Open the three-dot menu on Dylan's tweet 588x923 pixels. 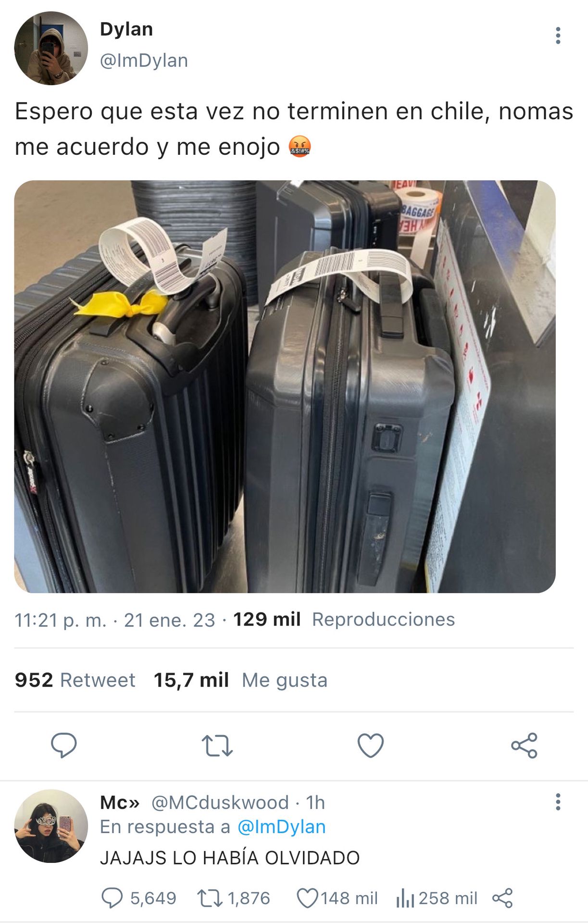[x=558, y=36]
